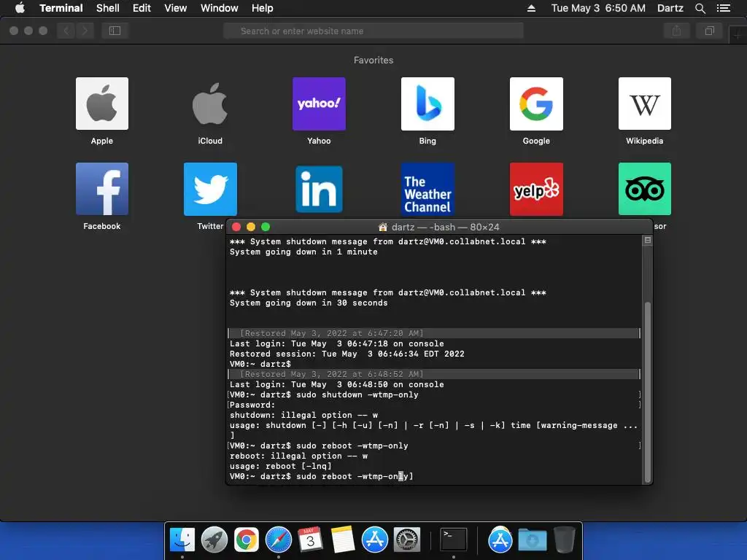
Task: Open the Edit menu
Action: tap(142, 8)
